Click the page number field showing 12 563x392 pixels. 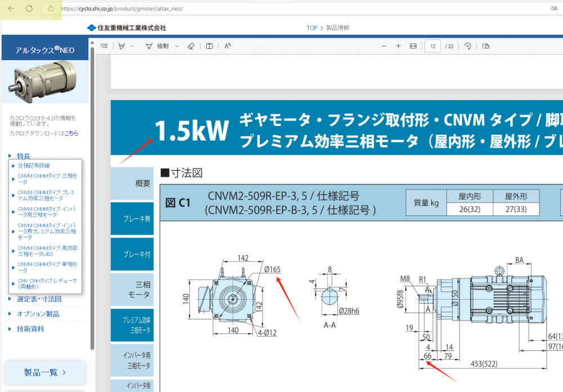[x=432, y=46]
